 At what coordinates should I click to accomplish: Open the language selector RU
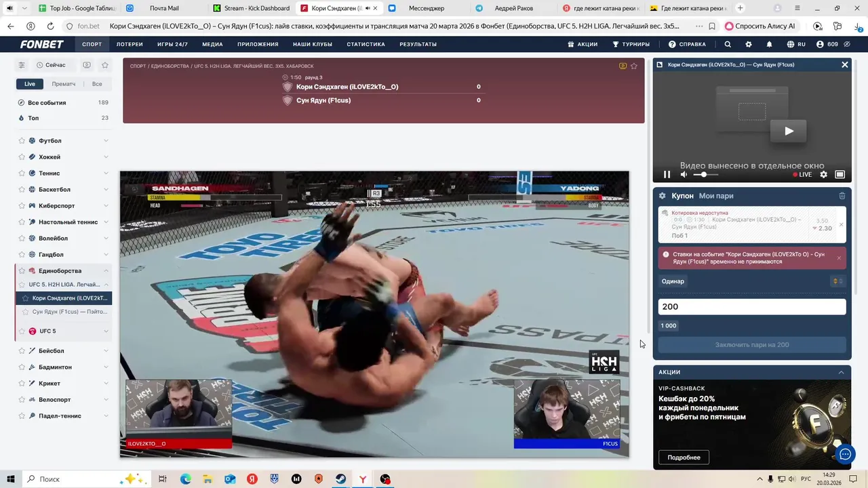tap(796, 44)
